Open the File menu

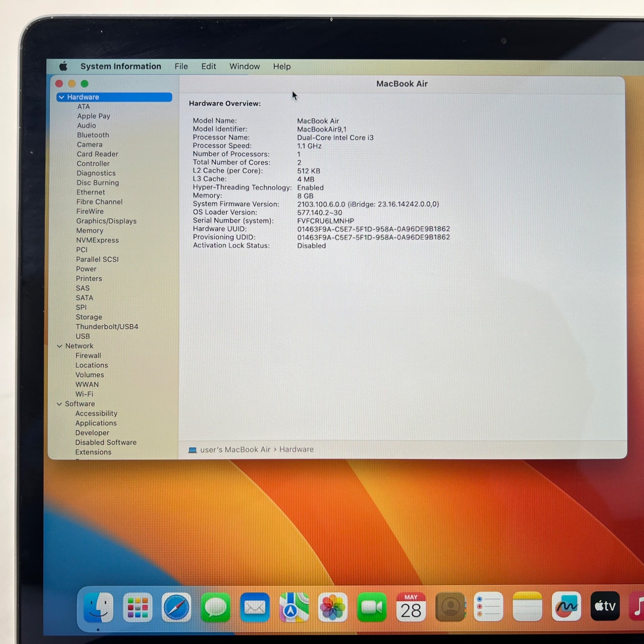point(181,67)
